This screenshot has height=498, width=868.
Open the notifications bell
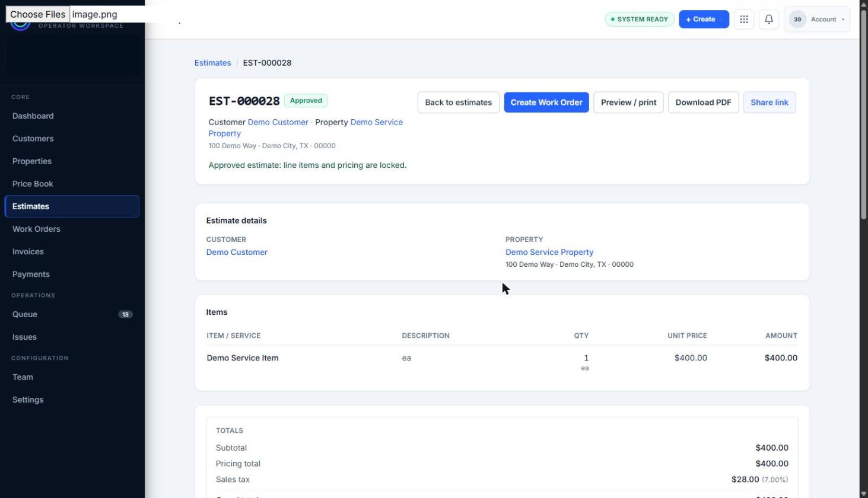click(768, 19)
